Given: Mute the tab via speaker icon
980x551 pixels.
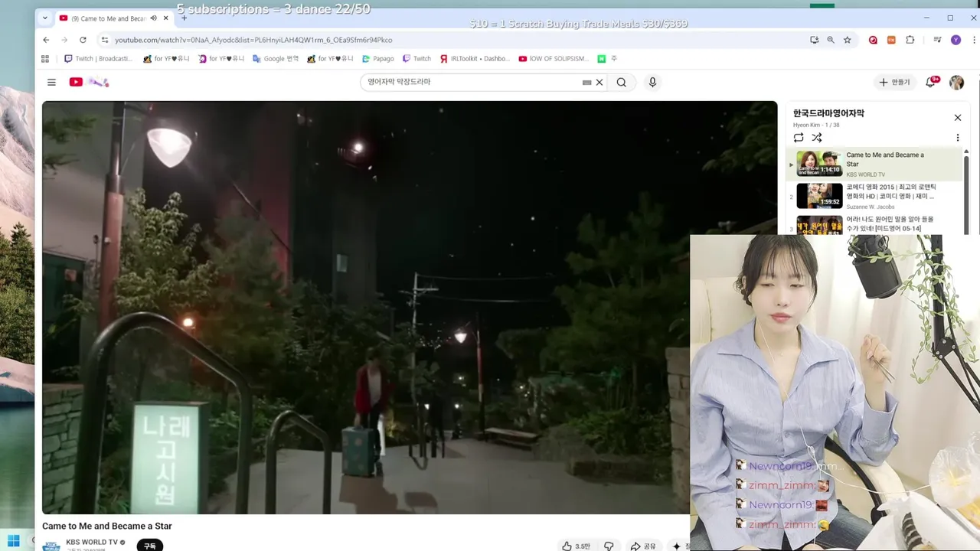Looking at the screenshot, I should click(x=153, y=18).
